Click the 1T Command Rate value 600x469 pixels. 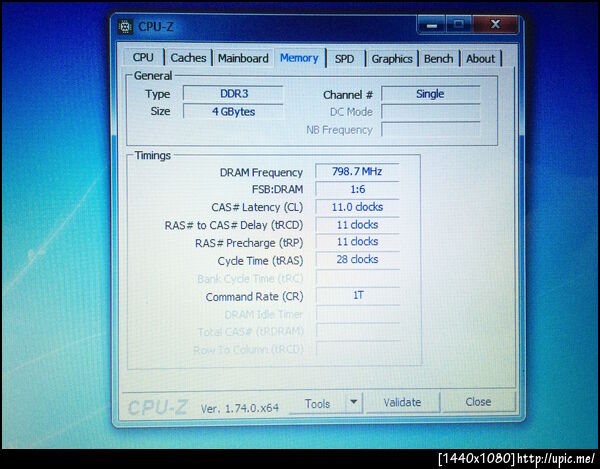(357, 295)
